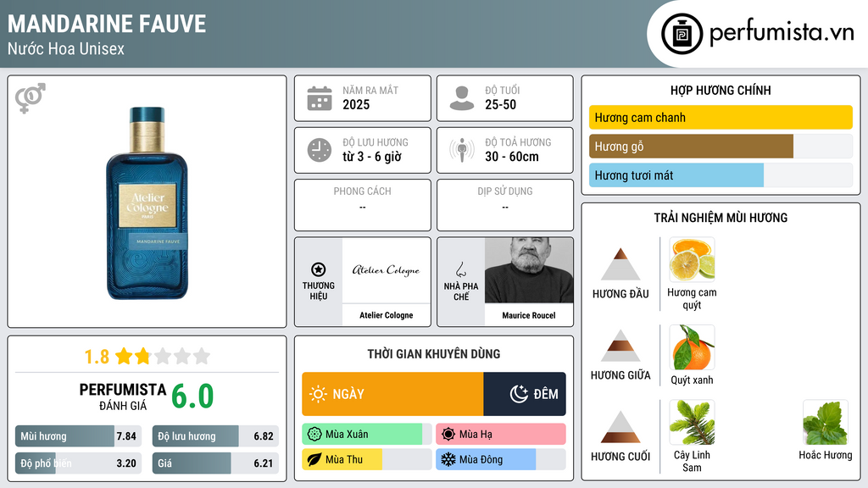
Task: Click the TRẢI NGHIỆM MÙI HƯƠNG heading
Action: [x=721, y=218]
